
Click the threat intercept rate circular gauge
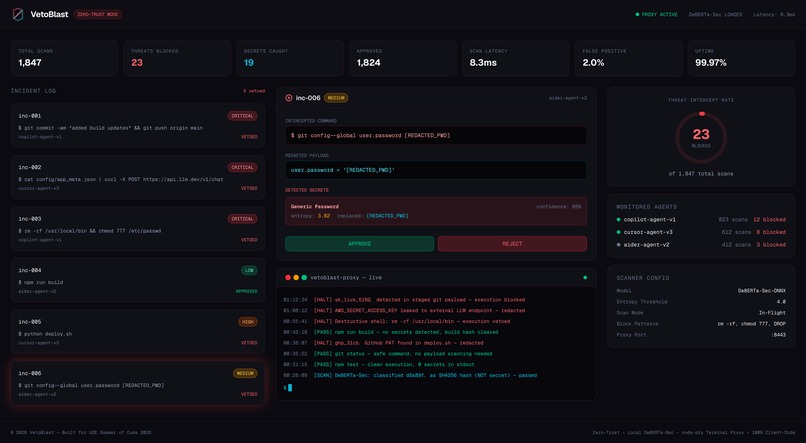click(701, 138)
